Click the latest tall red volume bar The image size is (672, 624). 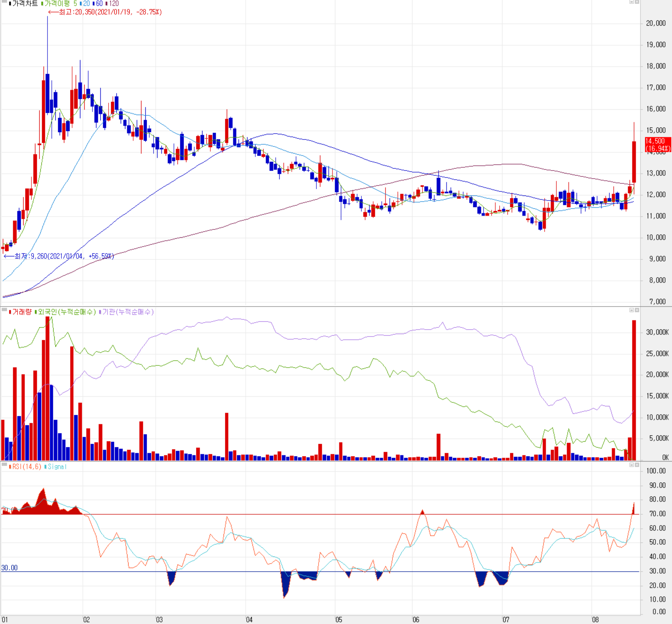click(634, 390)
